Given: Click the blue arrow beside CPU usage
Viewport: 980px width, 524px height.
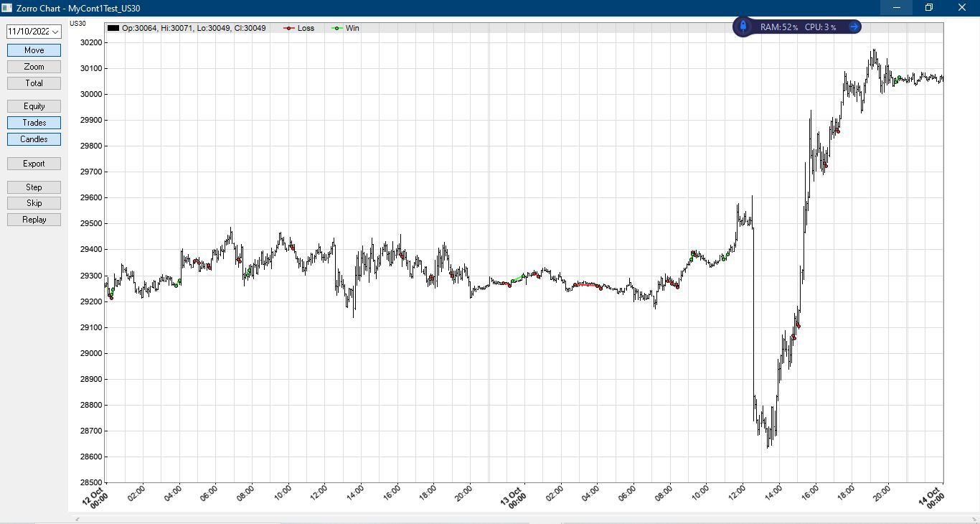Looking at the screenshot, I should click(x=854, y=27).
